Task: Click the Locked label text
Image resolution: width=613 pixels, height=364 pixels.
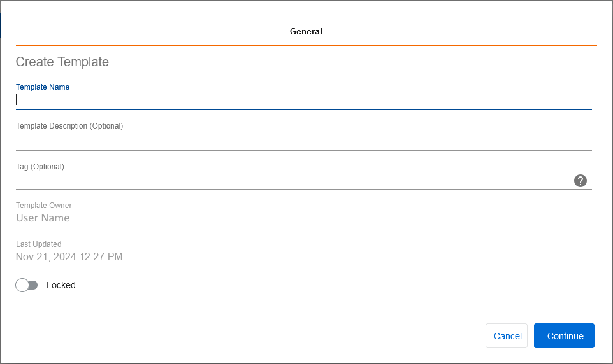Action: [x=61, y=285]
